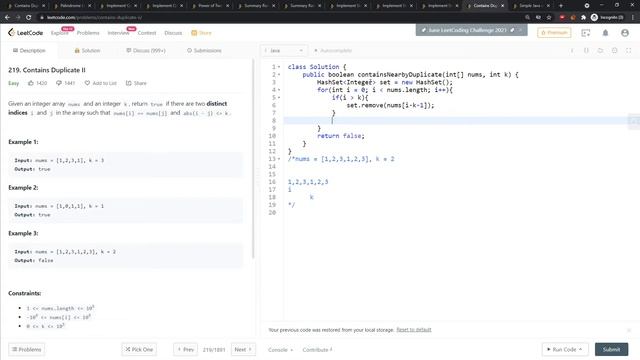Open editor settings gear icon

coord(614,51)
